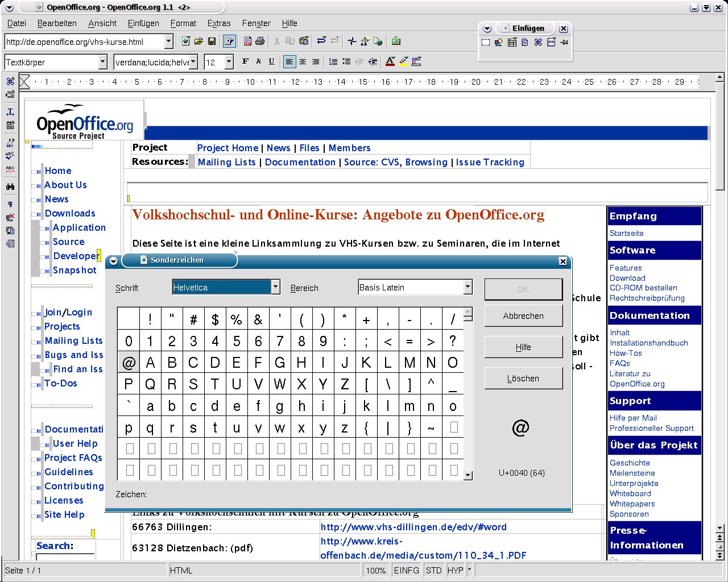Insert a table from the Einfügen toolbar
The width and height of the screenshot is (728, 582).
[512, 43]
